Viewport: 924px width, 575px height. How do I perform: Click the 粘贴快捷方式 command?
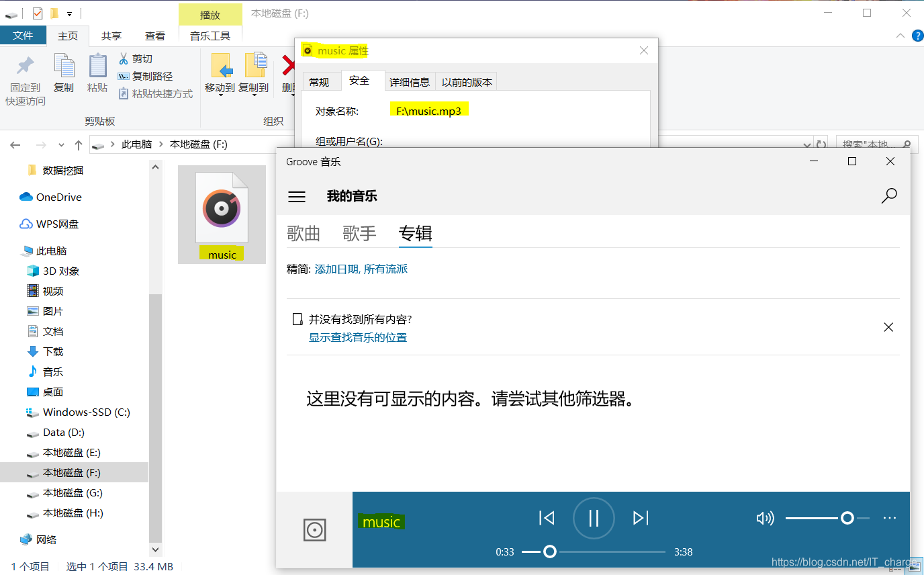click(x=156, y=93)
